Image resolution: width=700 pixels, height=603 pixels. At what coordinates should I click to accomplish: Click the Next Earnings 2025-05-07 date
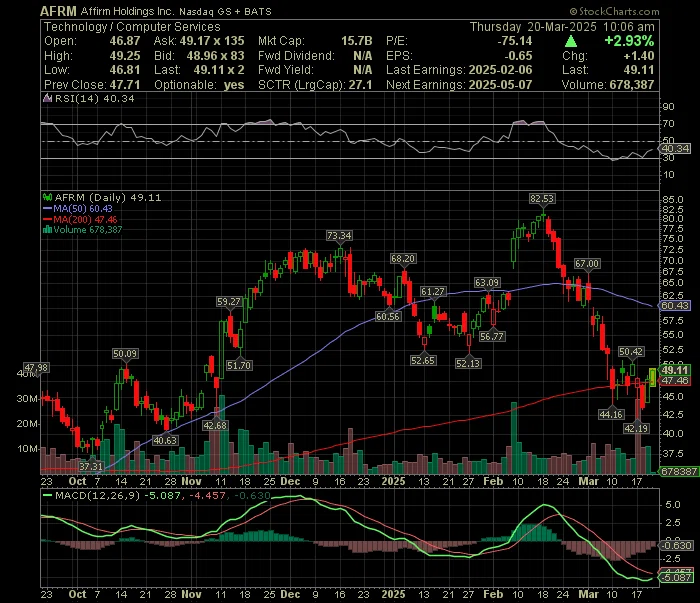tap(500, 85)
